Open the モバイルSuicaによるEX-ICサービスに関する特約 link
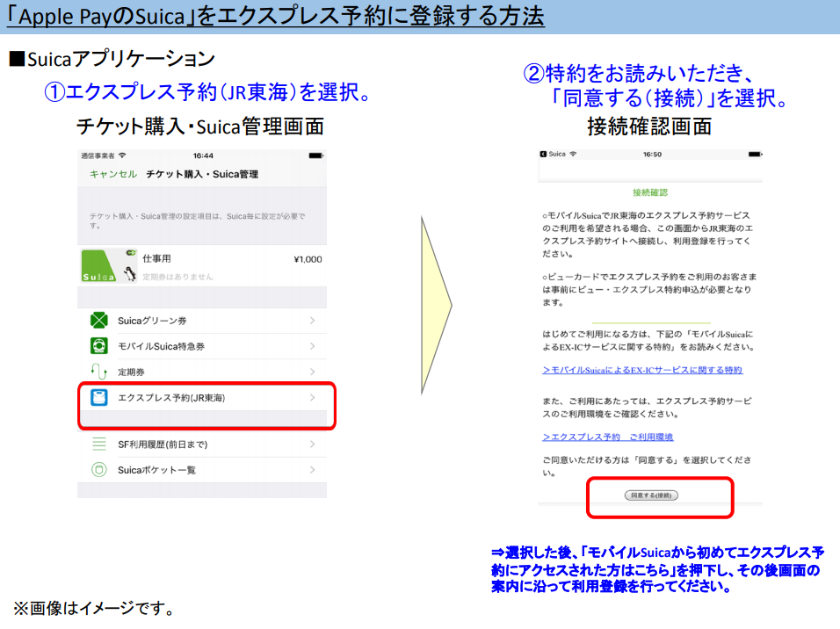This screenshot has width=840, height=629. (642, 370)
